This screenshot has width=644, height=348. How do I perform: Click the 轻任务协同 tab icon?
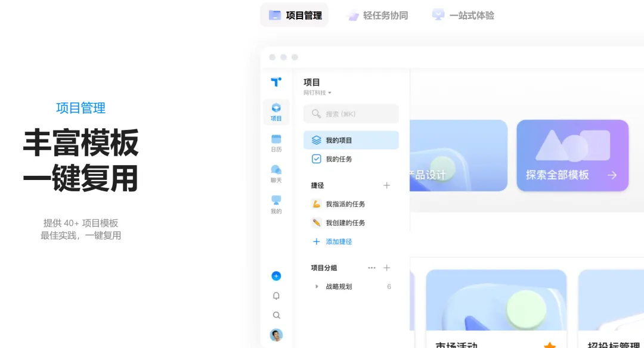[x=352, y=15]
